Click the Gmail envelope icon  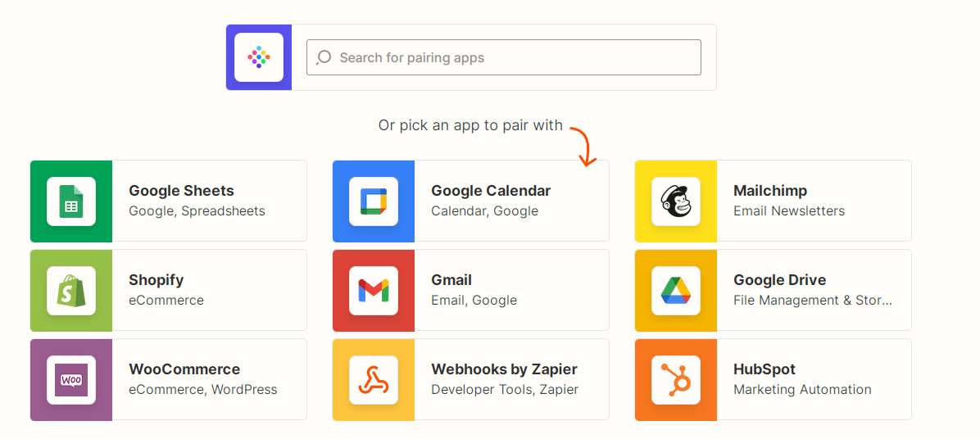[373, 291]
